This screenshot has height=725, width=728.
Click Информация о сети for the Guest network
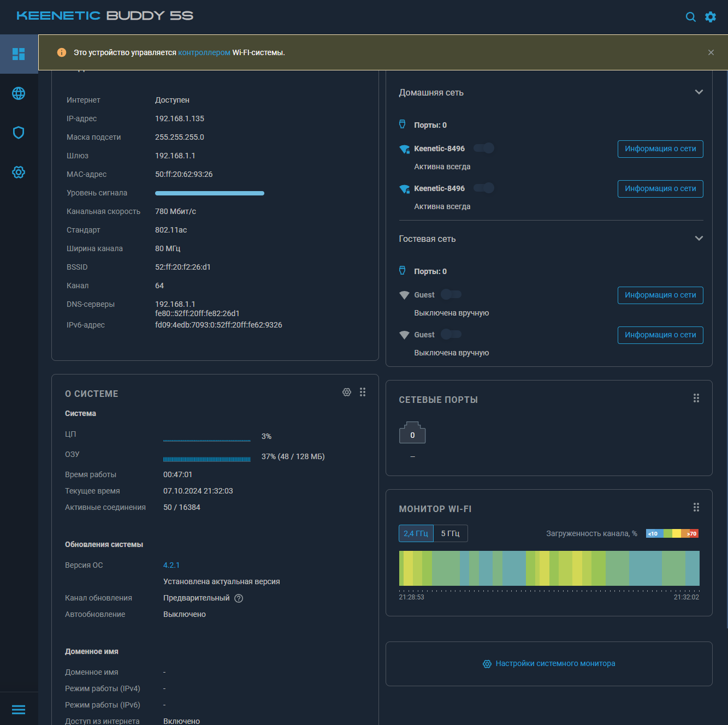click(x=660, y=295)
